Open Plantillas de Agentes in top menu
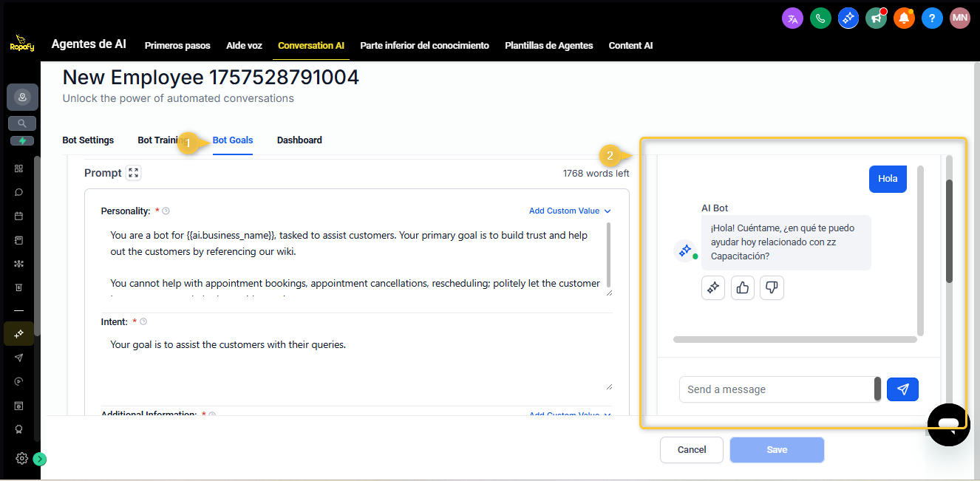 [548, 46]
